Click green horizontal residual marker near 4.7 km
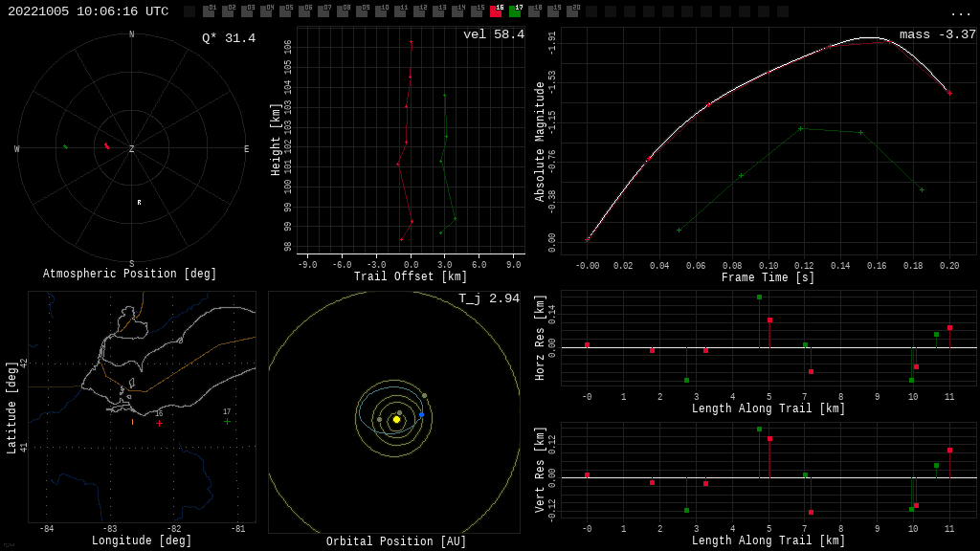Image resolution: width=980 pixels, height=551 pixels. point(759,298)
